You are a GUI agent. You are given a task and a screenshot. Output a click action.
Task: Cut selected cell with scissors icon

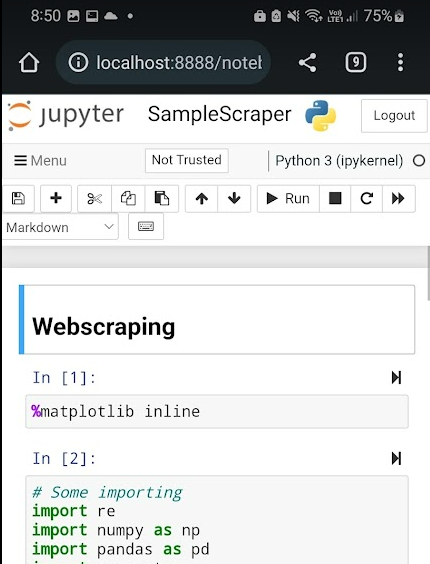pos(95,199)
